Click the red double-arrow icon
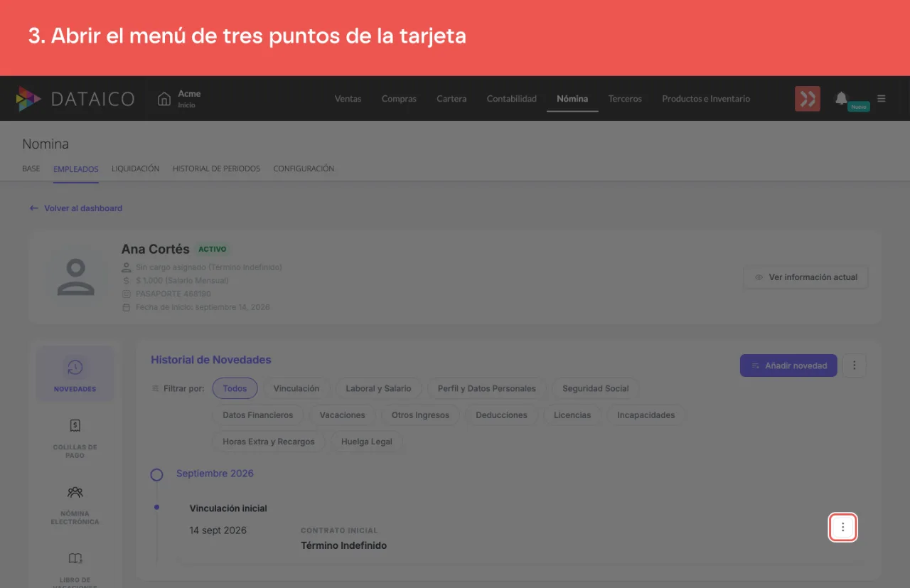The width and height of the screenshot is (910, 588). pos(808,99)
